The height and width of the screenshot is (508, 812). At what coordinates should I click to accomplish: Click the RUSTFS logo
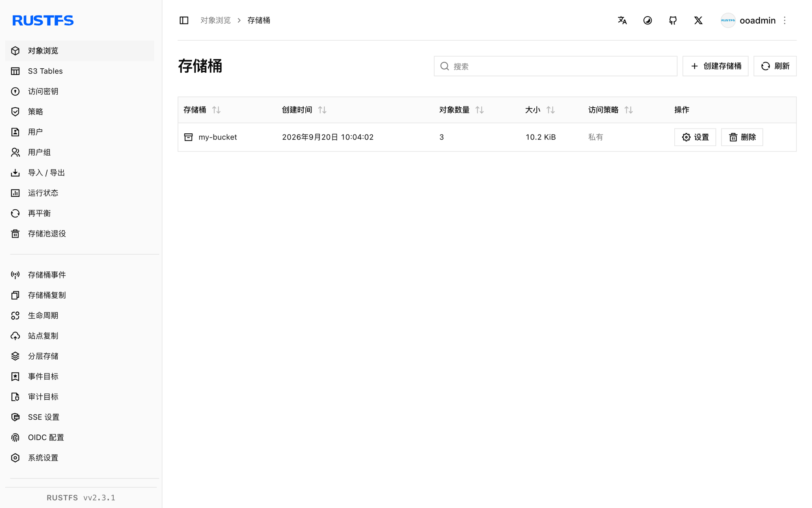[x=43, y=20]
